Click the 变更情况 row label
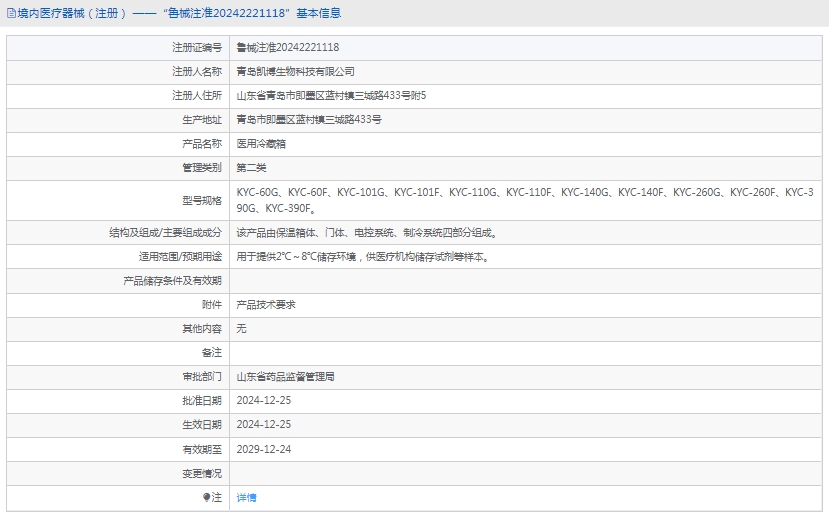 [202, 473]
